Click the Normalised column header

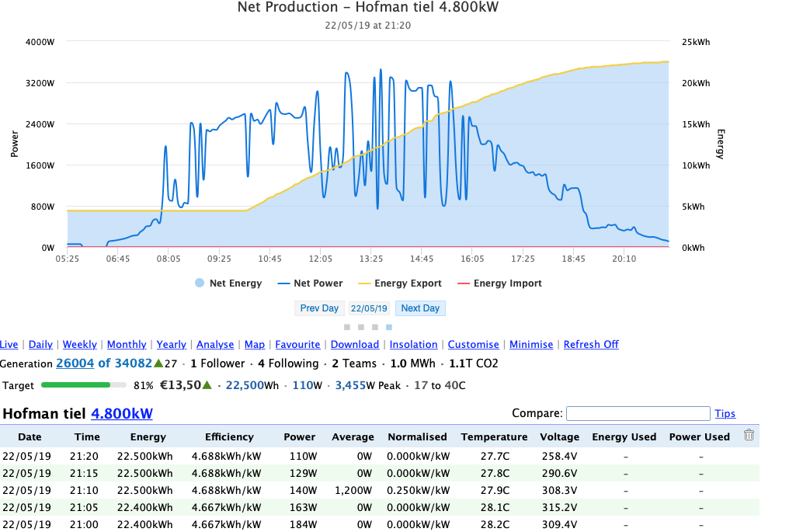pyautogui.click(x=417, y=437)
